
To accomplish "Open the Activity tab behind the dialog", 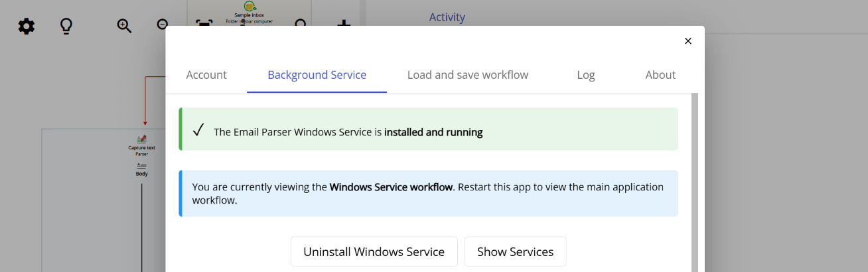I will [447, 17].
